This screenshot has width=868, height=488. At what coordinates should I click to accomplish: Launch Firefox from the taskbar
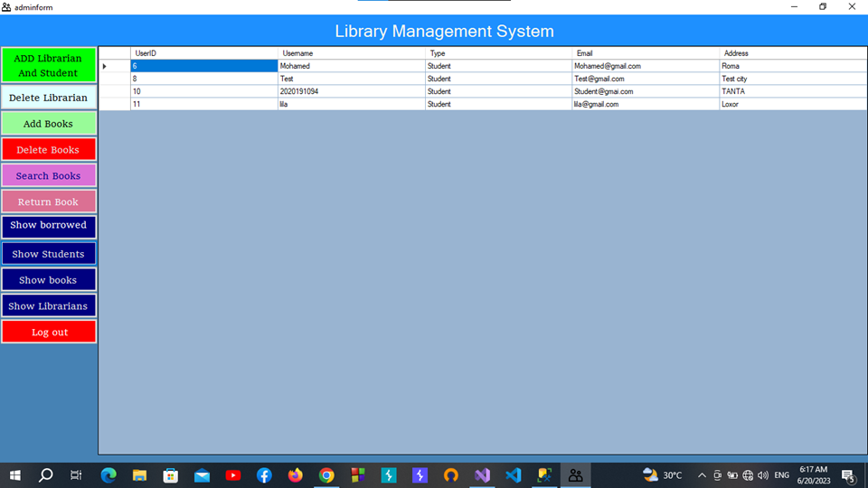[296, 475]
